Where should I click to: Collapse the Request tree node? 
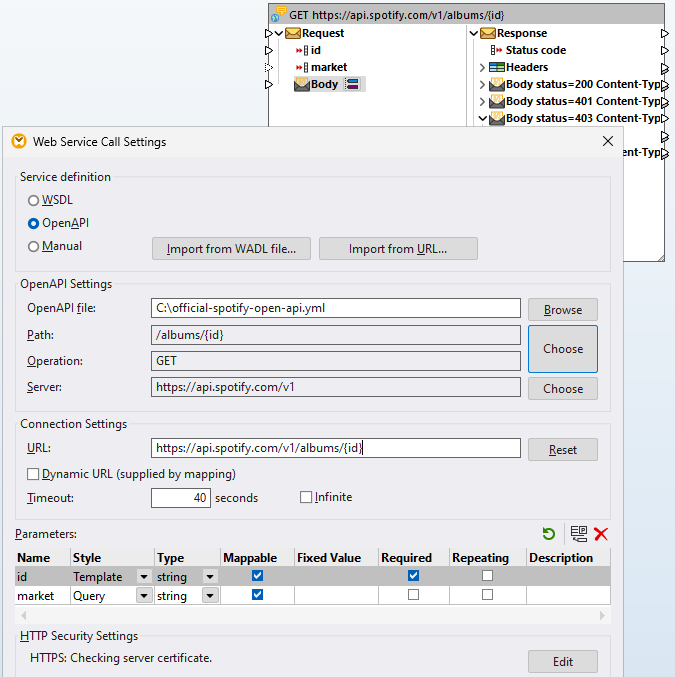pyautogui.click(x=279, y=33)
